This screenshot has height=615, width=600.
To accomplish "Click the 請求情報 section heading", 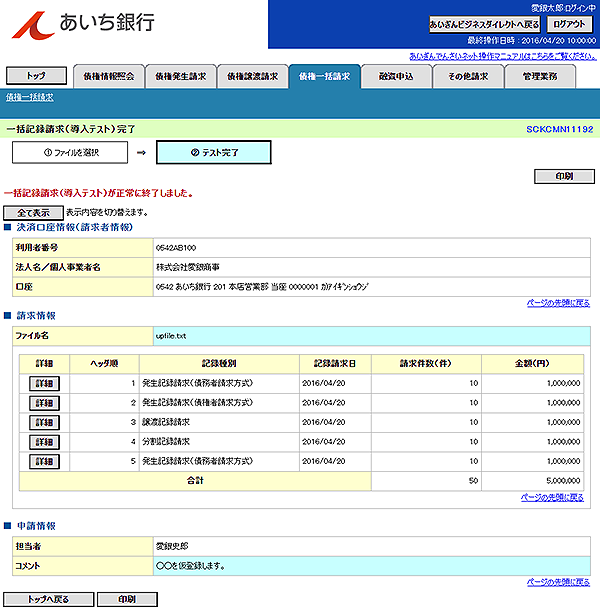I will (36, 316).
